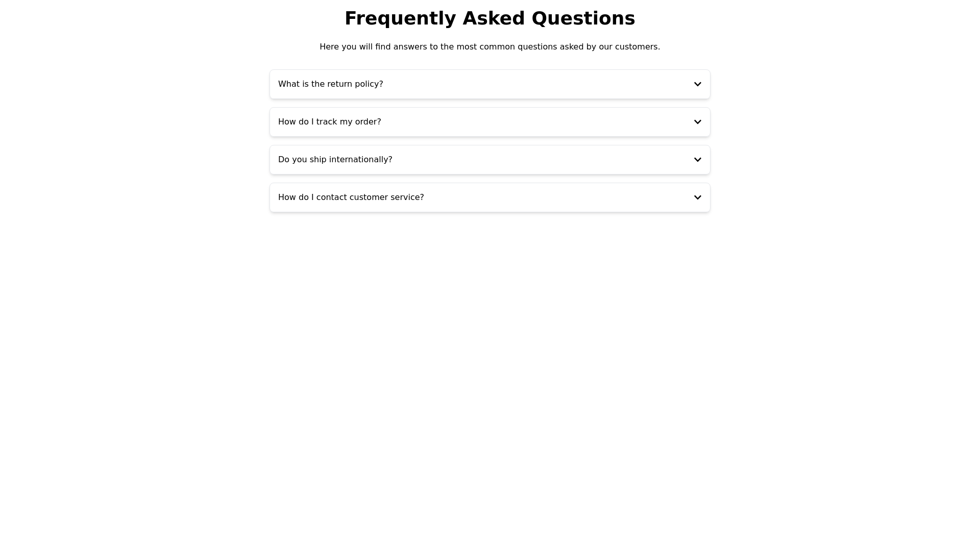Open the last FAQ card in the list

[489, 197]
